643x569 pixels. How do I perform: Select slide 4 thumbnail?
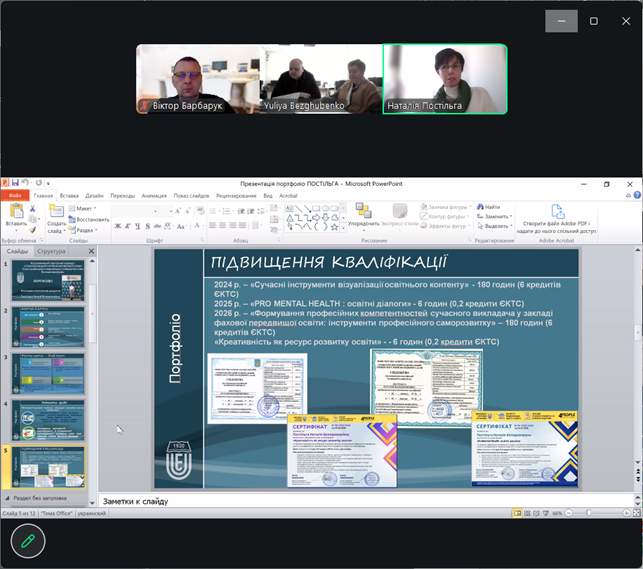click(48, 421)
